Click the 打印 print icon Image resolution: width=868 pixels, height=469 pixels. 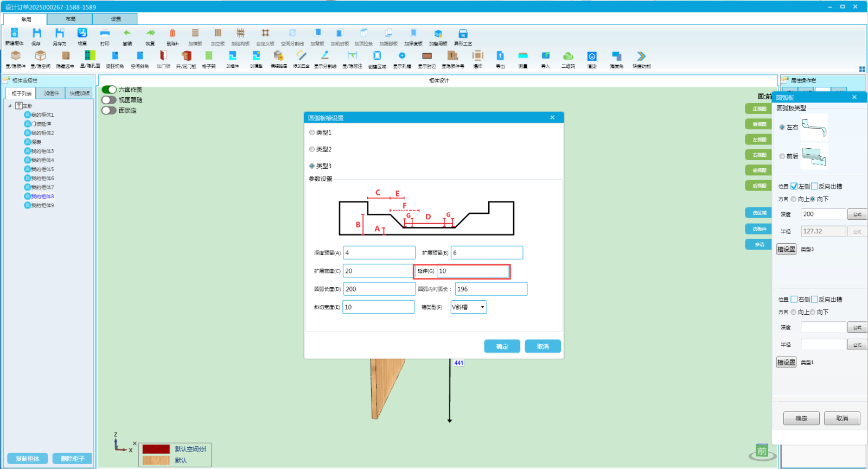coord(105,34)
